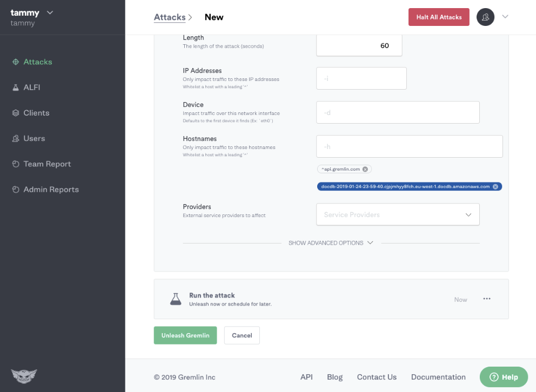This screenshot has width=536, height=392.
Task: Click Halt All Attacks button
Action: tap(439, 17)
